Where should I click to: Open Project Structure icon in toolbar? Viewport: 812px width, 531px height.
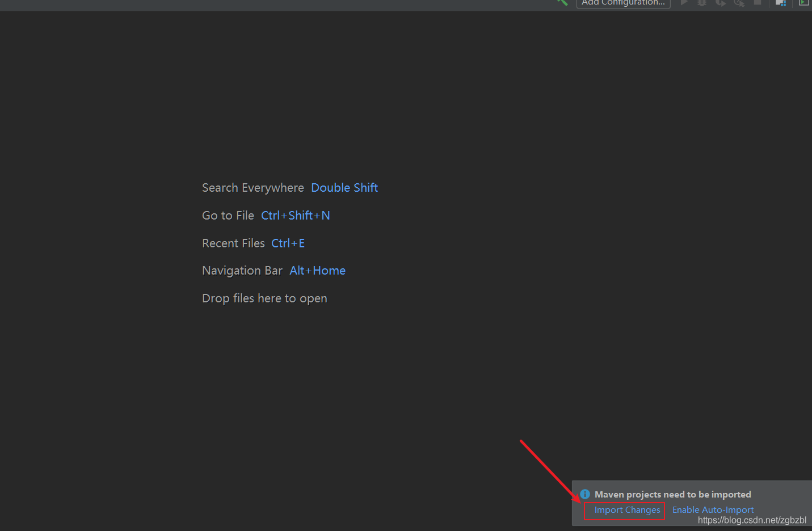[x=781, y=2]
